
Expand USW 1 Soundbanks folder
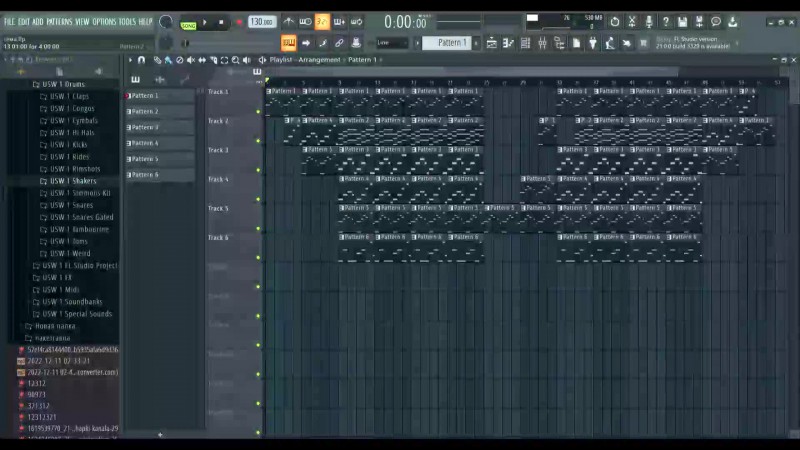click(67, 302)
